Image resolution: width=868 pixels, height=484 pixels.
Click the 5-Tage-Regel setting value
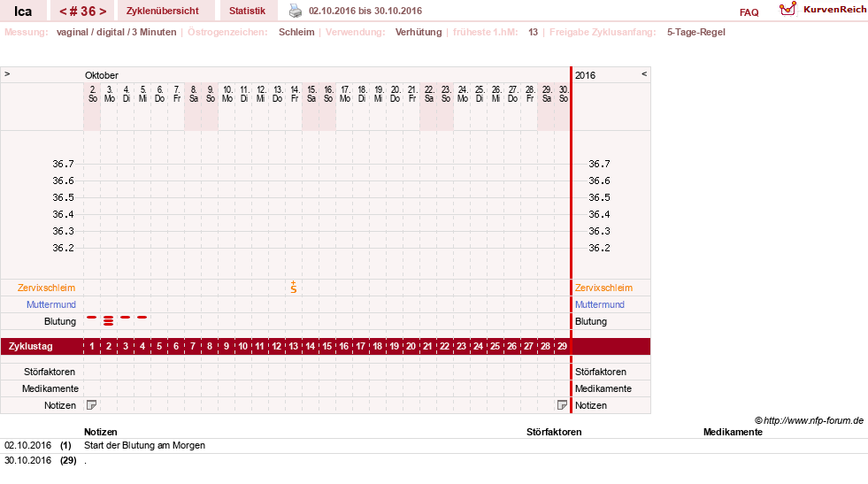[695, 32]
